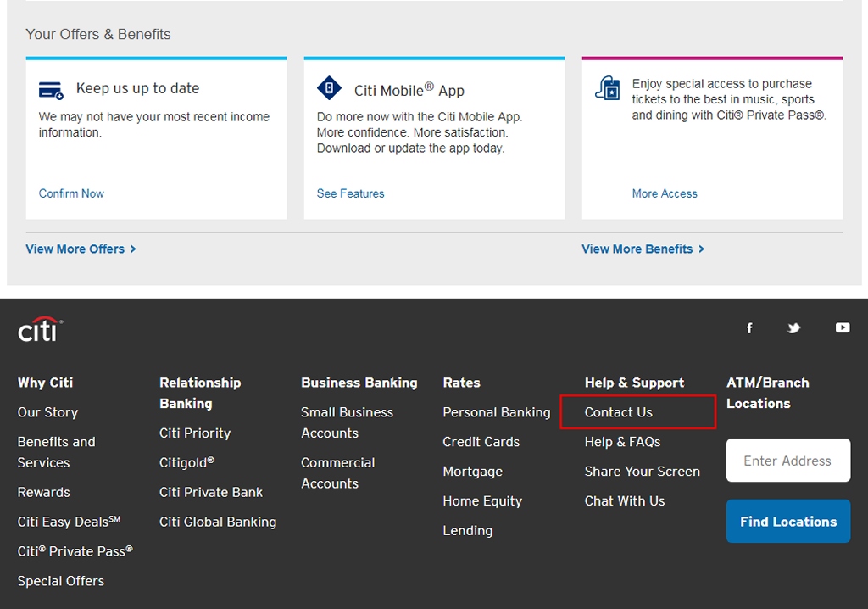This screenshot has height=609, width=868.
Task: Click the Your Offers & Benefits heading
Action: coord(98,35)
